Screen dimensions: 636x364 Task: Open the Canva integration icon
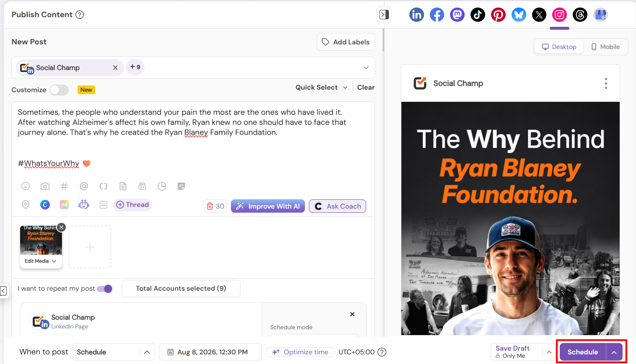pos(45,204)
